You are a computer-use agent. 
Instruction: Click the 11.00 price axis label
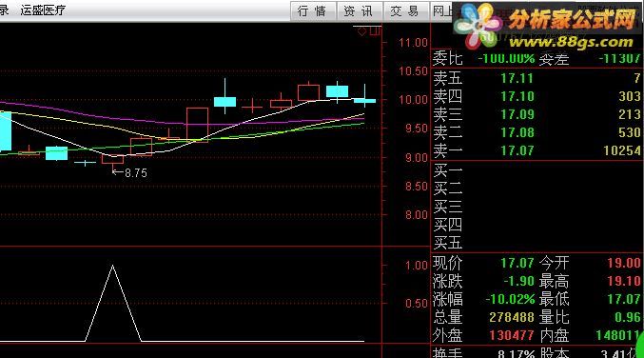pos(413,43)
